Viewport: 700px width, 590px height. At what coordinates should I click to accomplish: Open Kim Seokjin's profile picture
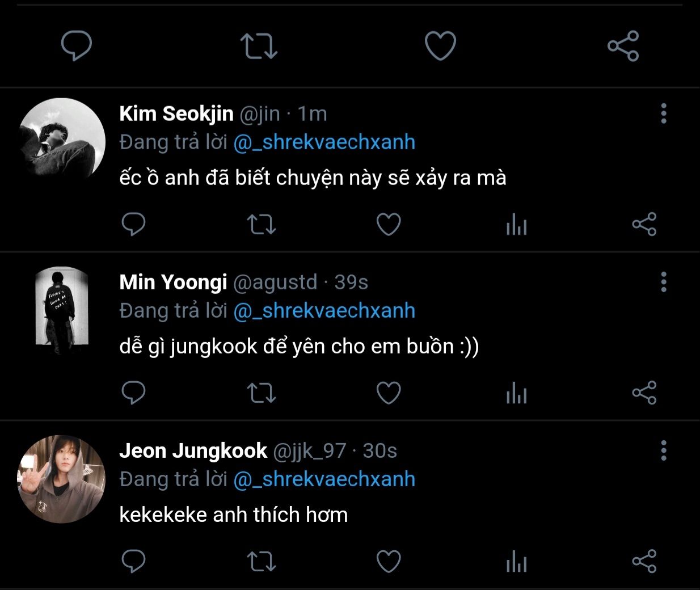coord(62,141)
